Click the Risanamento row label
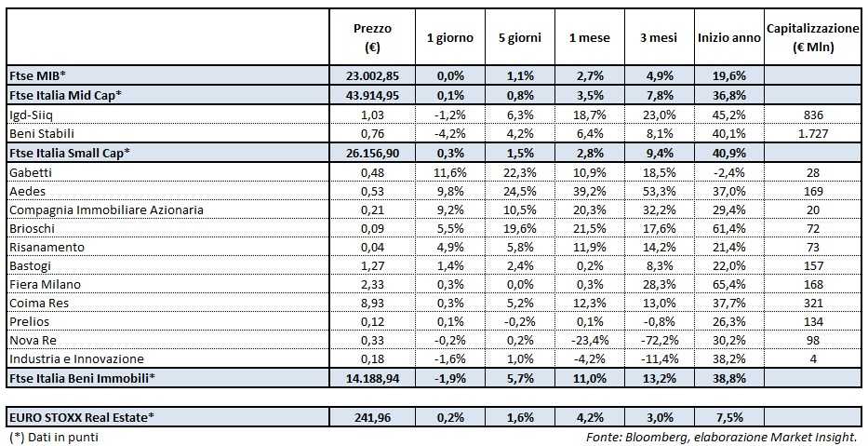 coord(46,246)
